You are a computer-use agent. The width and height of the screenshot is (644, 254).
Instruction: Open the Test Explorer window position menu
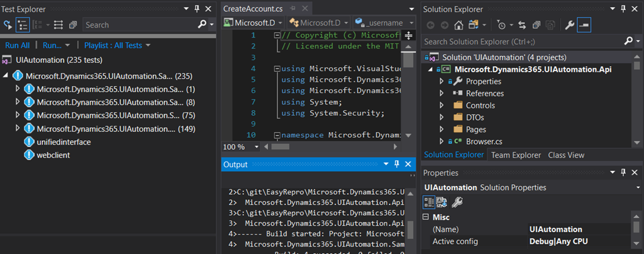(186, 9)
